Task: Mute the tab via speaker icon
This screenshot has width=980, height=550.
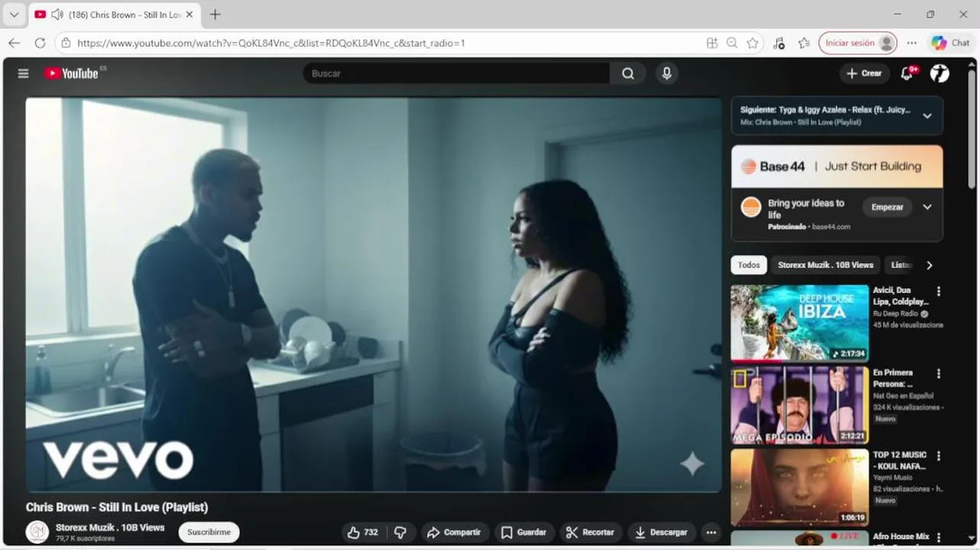Action: (56, 15)
